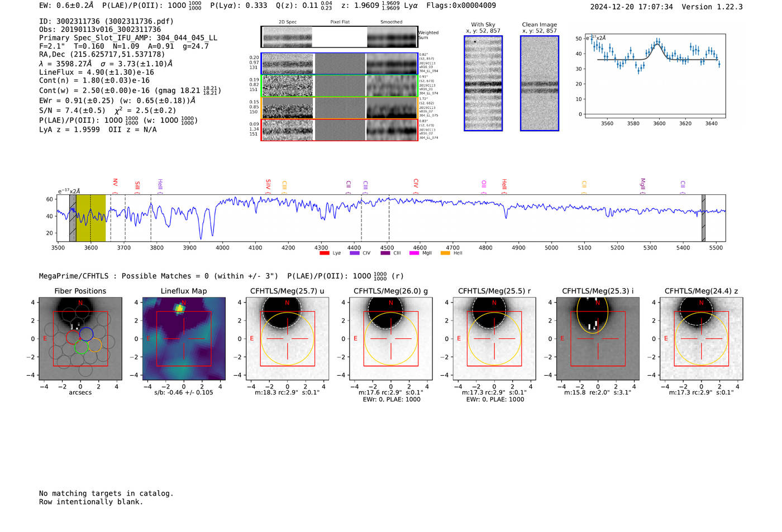Click "No matching targets in catalog." text
Screen dimensions: 782x532
106,493
